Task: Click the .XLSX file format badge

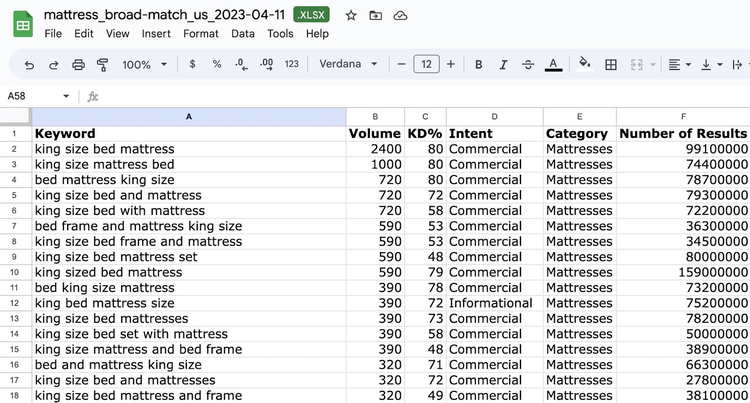Action: [x=311, y=15]
